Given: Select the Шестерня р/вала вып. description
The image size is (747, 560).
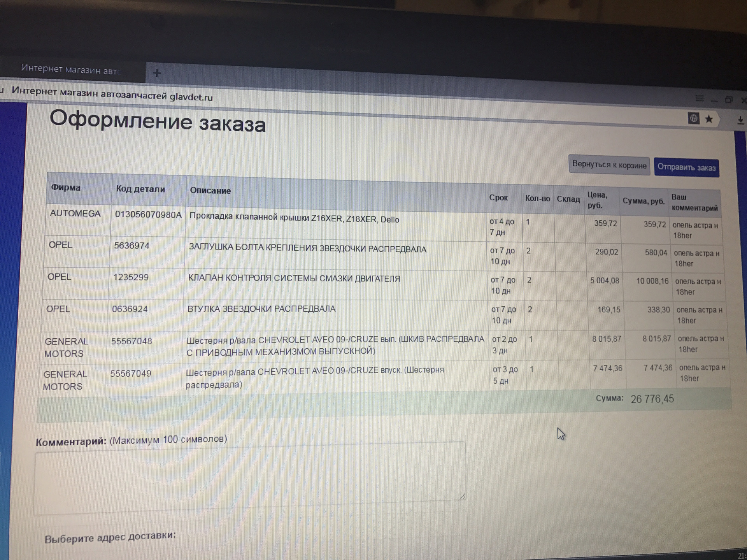Looking at the screenshot, I should (x=335, y=346).
